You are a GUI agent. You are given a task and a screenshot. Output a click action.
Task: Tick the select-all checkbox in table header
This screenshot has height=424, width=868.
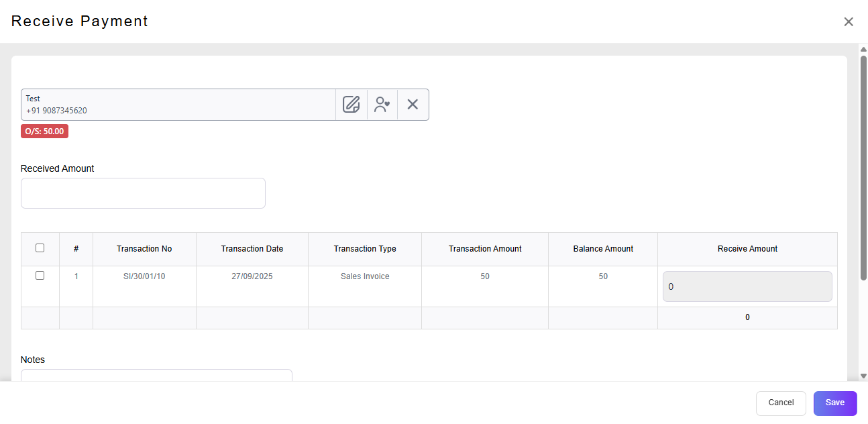pos(40,248)
